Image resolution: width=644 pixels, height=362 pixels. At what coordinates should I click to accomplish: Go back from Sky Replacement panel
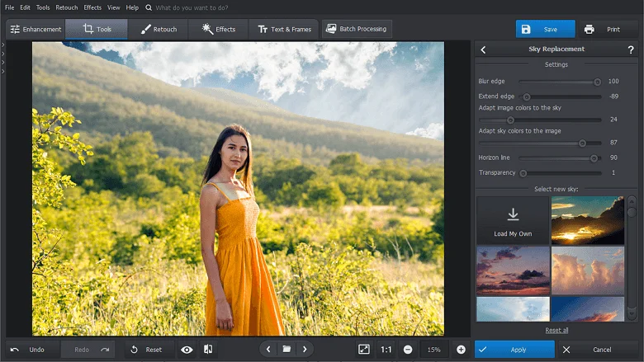pyautogui.click(x=484, y=49)
